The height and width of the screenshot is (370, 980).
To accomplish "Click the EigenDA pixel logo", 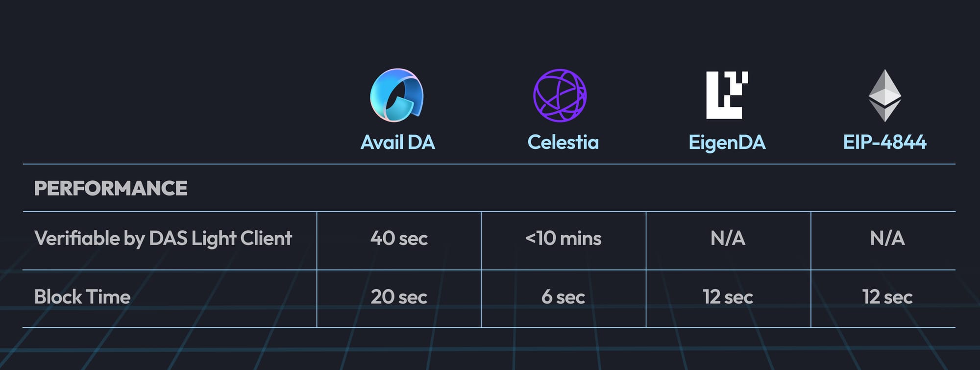I will pyautogui.click(x=727, y=95).
